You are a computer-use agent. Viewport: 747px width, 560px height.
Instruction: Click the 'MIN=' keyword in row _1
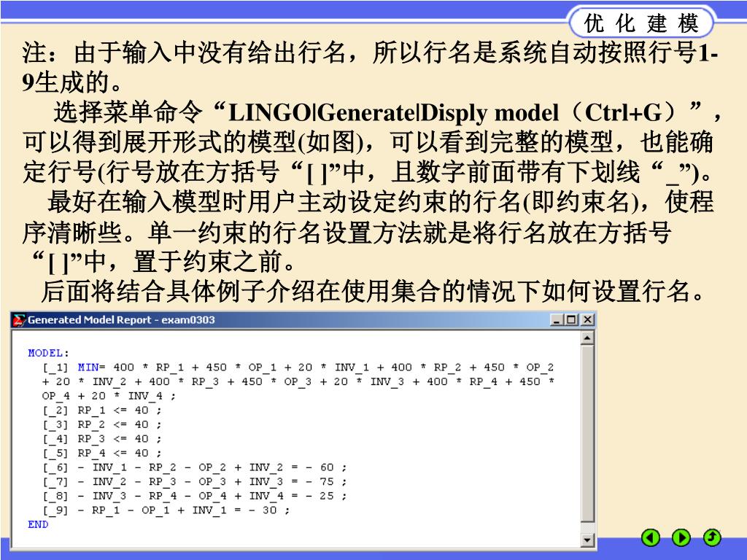pyautogui.click(x=91, y=367)
